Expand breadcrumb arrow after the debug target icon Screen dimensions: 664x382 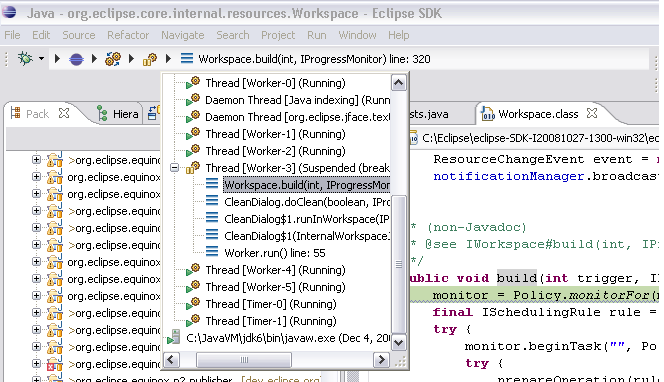(x=131, y=58)
